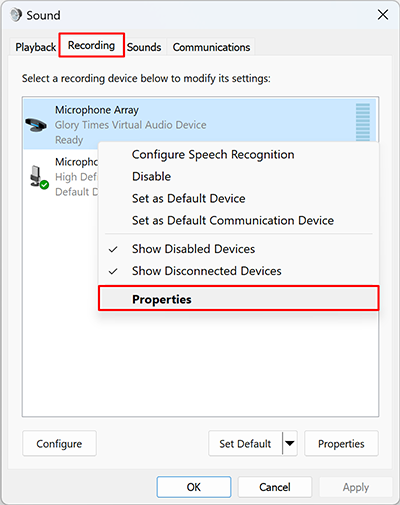The width and height of the screenshot is (400, 505).
Task: Open the Recording tab
Action: coord(91,45)
